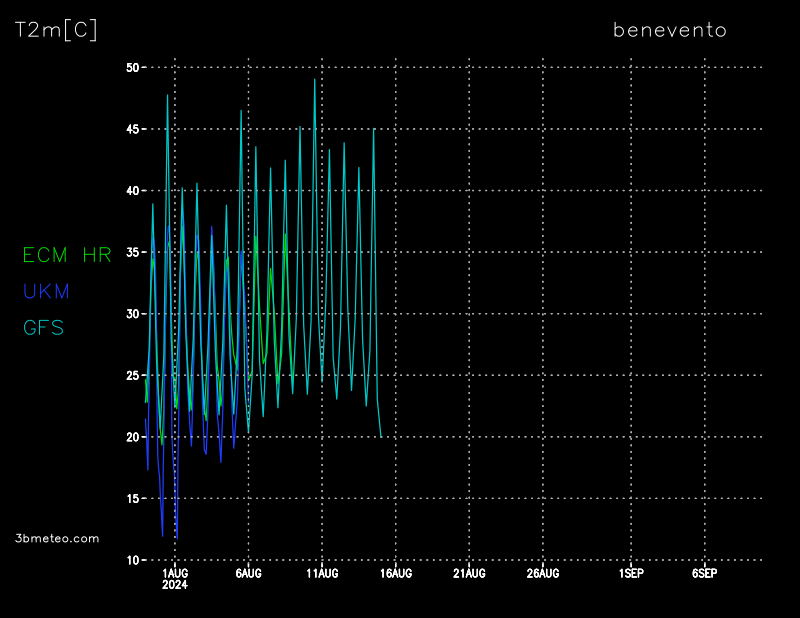
Task: Select the 6AUG date tick label
Action: coord(248,573)
